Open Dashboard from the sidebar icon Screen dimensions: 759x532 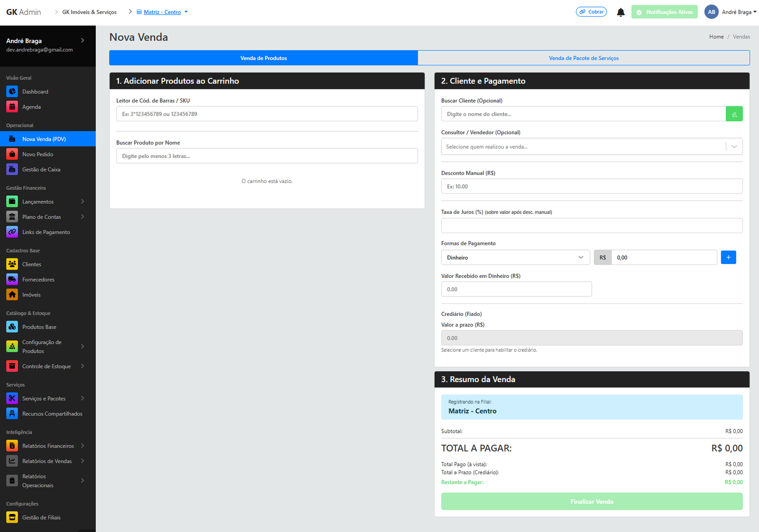coord(12,92)
